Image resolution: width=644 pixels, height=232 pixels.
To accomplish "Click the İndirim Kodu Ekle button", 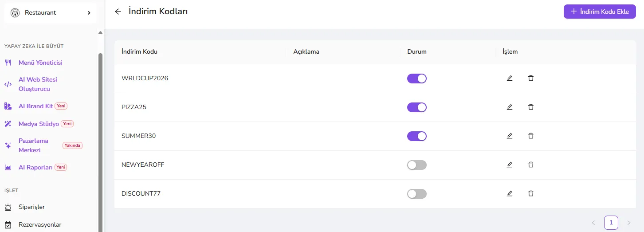I will click(x=600, y=12).
